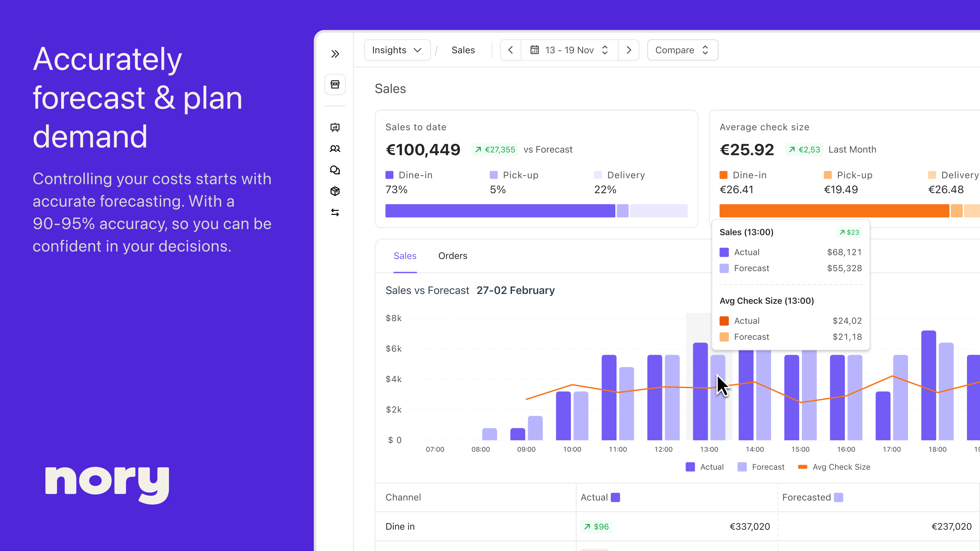Open the 13 - 19 Nov date picker

point(569,50)
